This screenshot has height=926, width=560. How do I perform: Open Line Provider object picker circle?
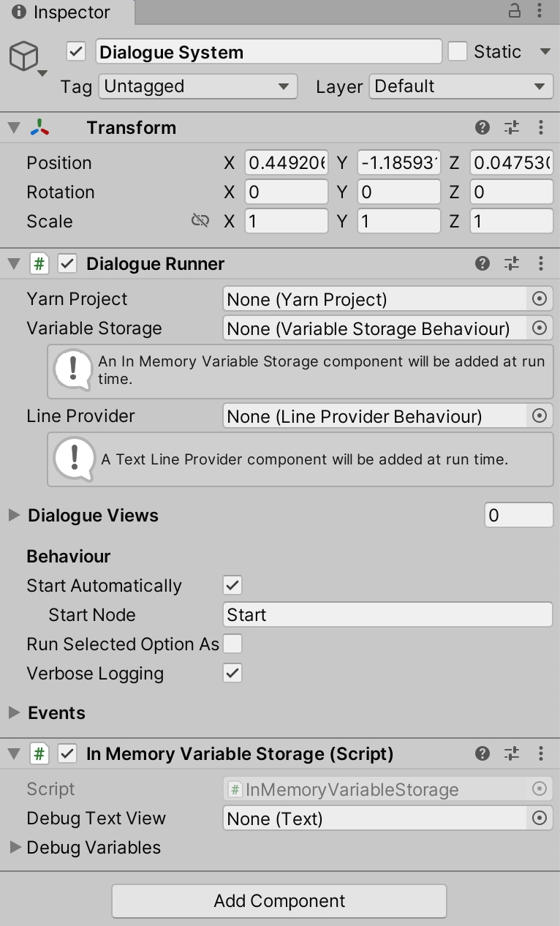coord(540,416)
